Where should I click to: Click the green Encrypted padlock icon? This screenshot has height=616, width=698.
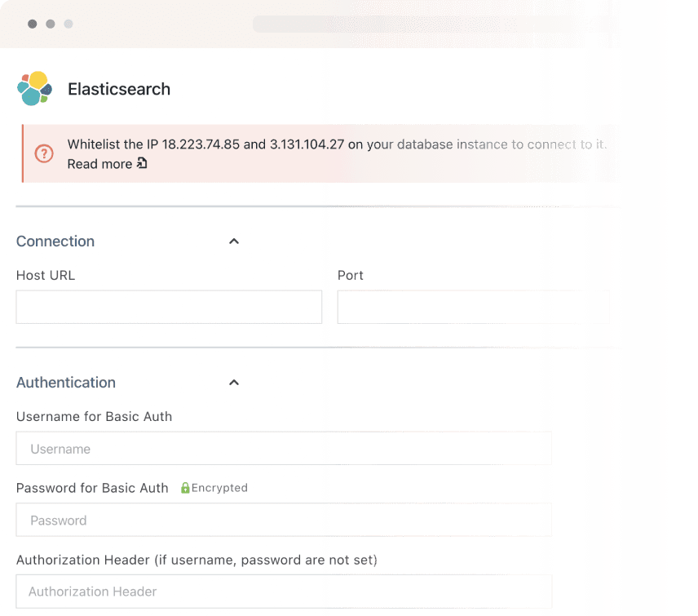[x=183, y=487]
